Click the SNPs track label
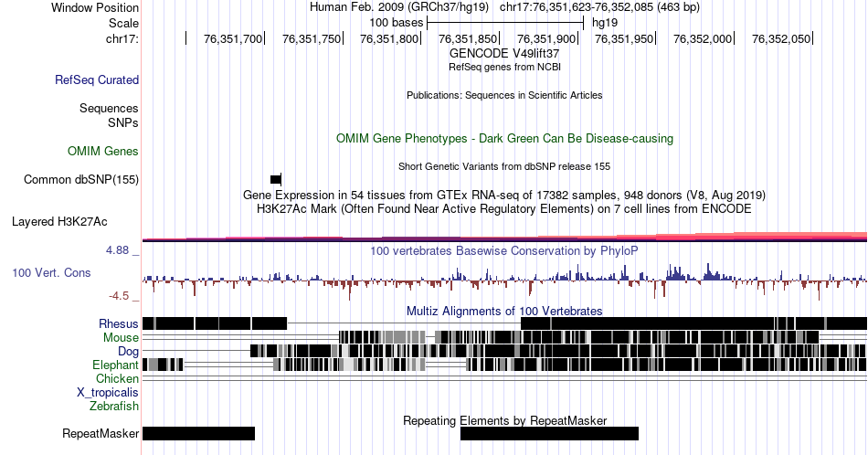868x455 pixels. (x=123, y=122)
